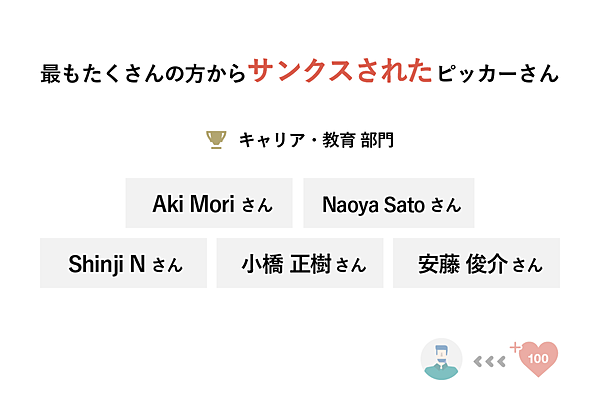
Task: Click the user avatar illustration
Action: pos(441,359)
